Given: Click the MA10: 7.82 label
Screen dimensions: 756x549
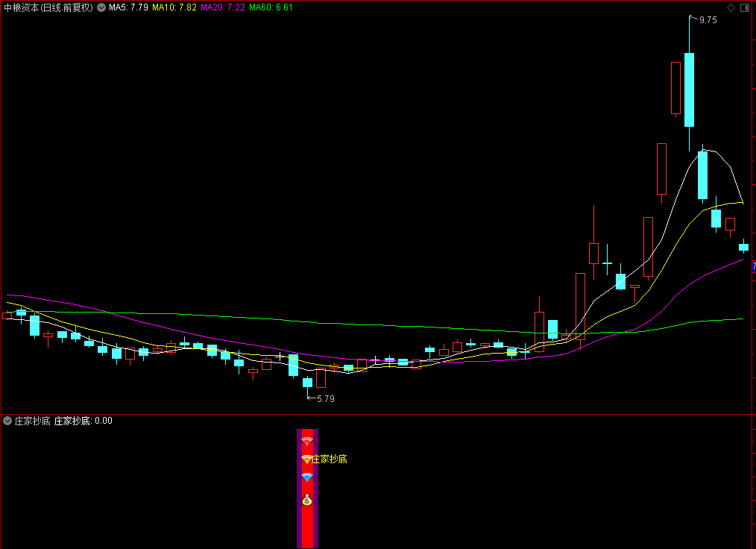Looking at the screenshot, I should [174, 7].
